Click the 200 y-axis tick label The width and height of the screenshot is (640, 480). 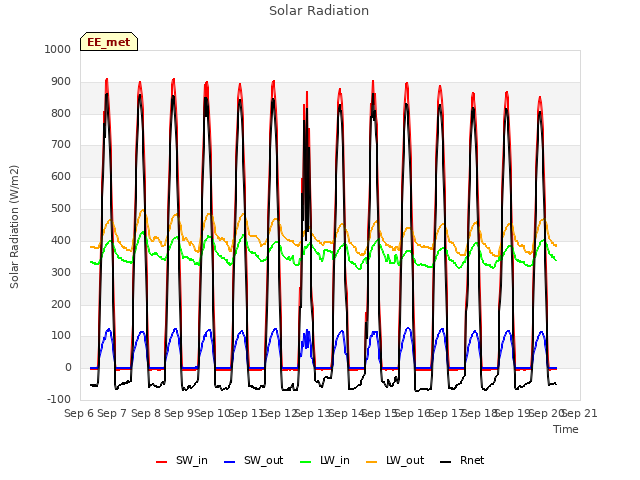tap(61, 304)
